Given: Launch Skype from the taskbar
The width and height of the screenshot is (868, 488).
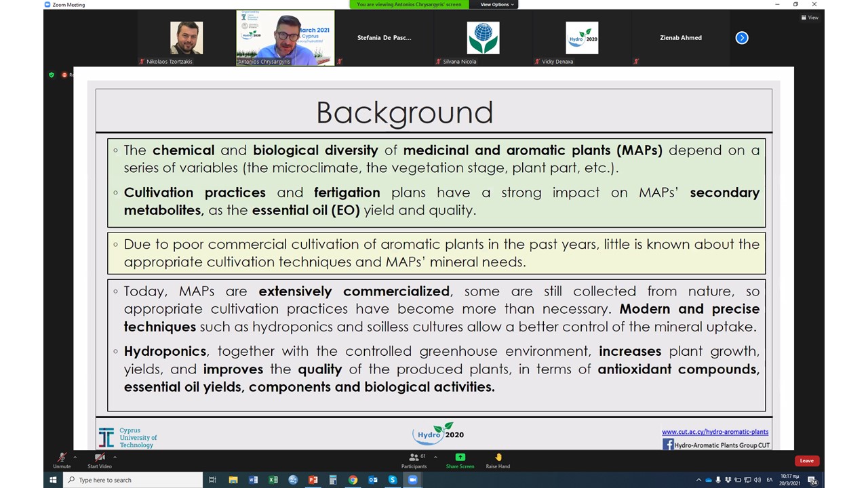Looking at the screenshot, I should point(393,480).
